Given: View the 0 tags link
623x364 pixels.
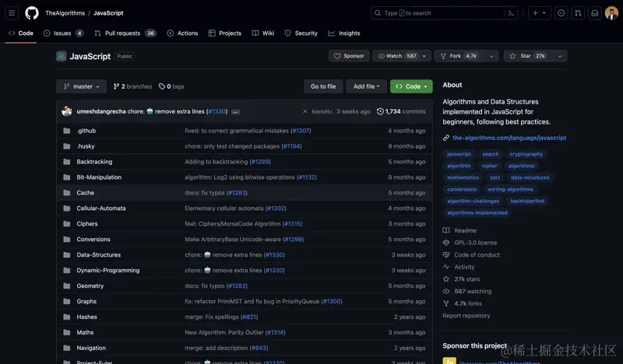Looking at the screenshot, I should click(171, 86).
